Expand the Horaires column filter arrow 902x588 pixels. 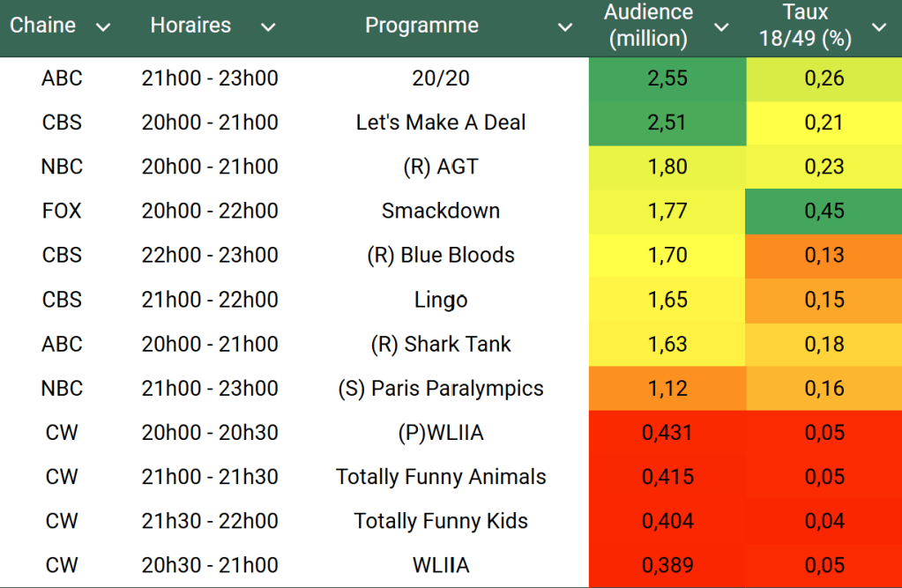pos(268,27)
